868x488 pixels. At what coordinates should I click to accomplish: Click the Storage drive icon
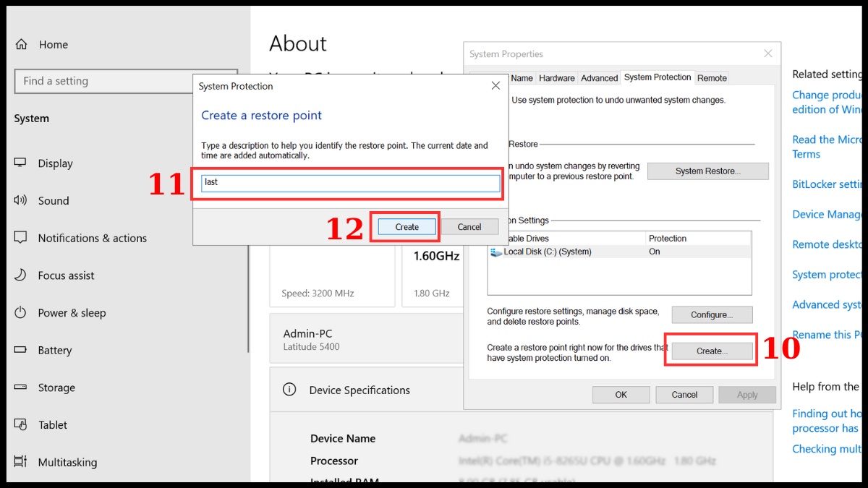point(21,387)
